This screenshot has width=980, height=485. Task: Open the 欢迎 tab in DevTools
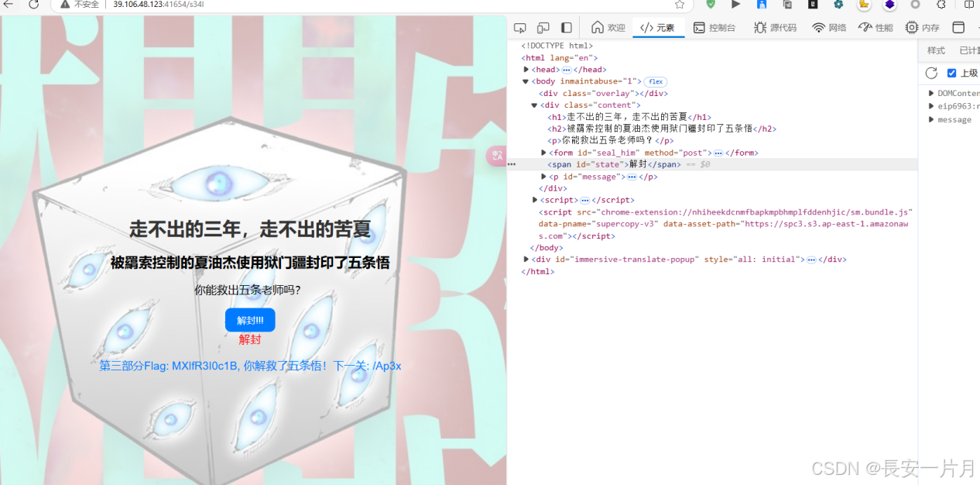(608, 28)
